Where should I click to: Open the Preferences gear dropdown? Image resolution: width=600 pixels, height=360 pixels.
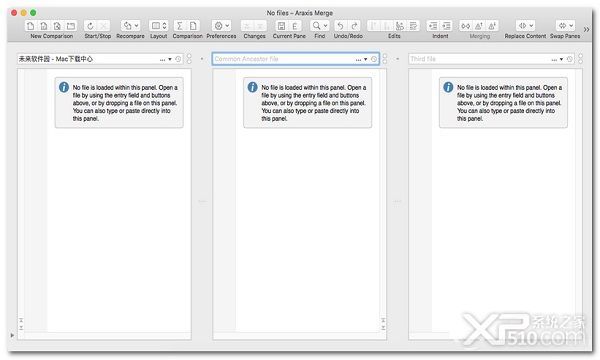point(222,26)
